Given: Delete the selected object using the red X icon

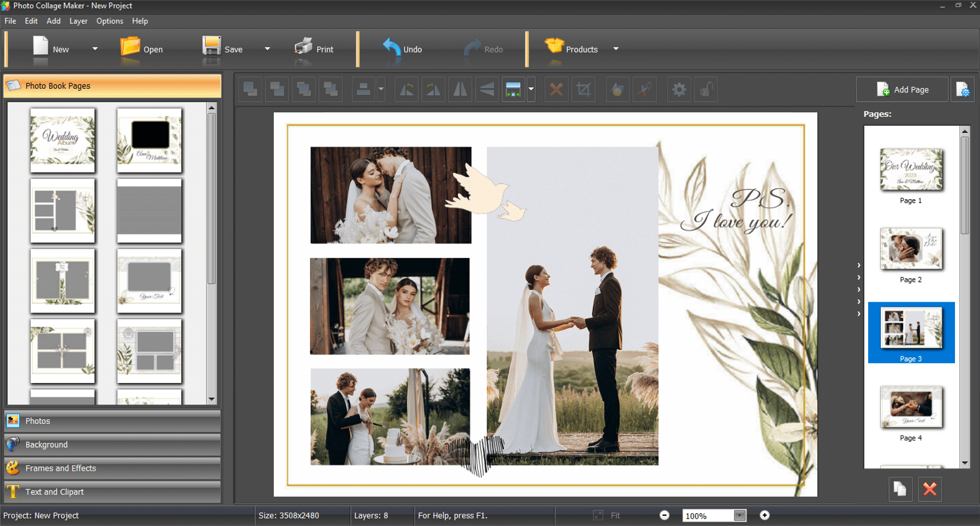Looking at the screenshot, I should pos(556,89).
